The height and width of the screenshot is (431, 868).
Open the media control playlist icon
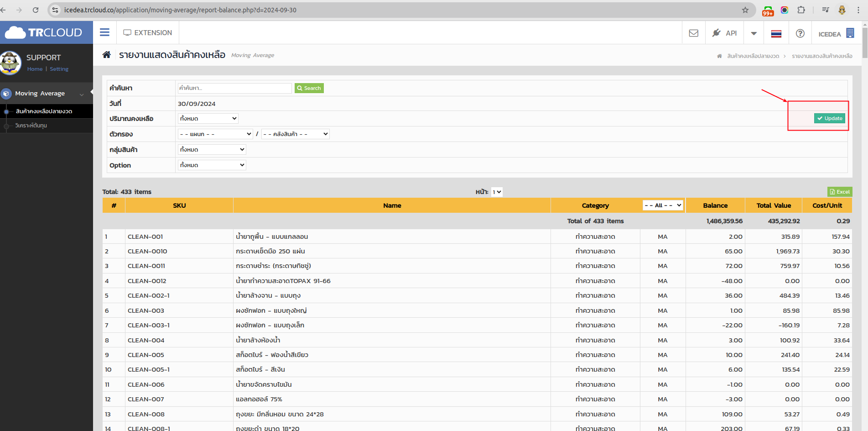826,10
